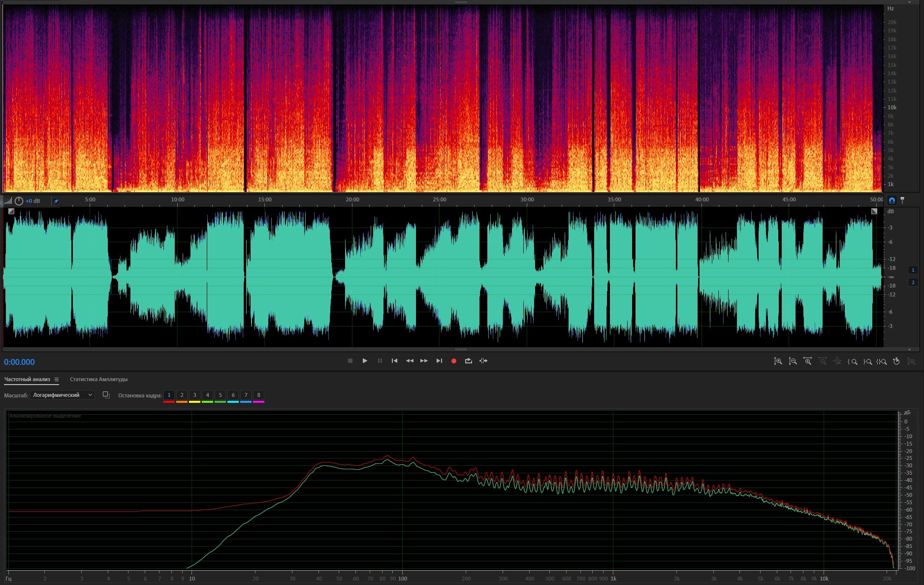Click hold frame button 1
The image size is (924, 585).
pyautogui.click(x=169, y=395)
